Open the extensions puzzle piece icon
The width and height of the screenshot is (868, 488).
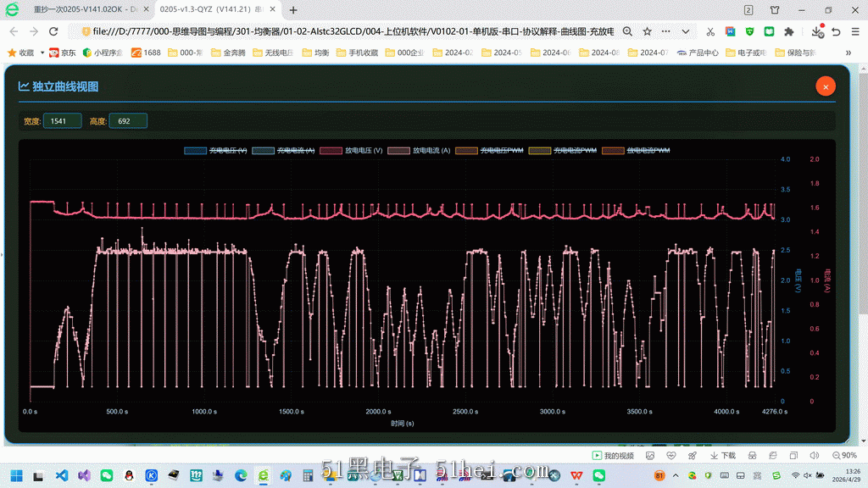[789, 31]
